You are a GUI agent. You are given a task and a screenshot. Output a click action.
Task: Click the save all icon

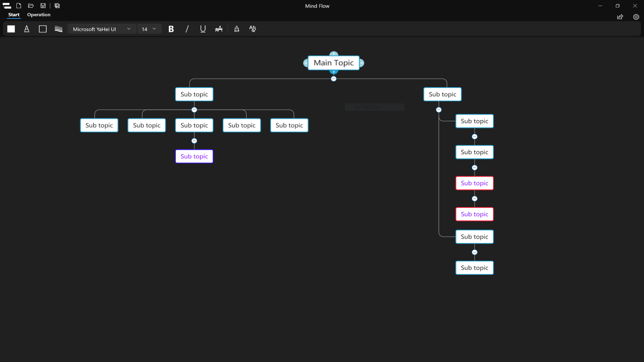click(x=57, y=6)
